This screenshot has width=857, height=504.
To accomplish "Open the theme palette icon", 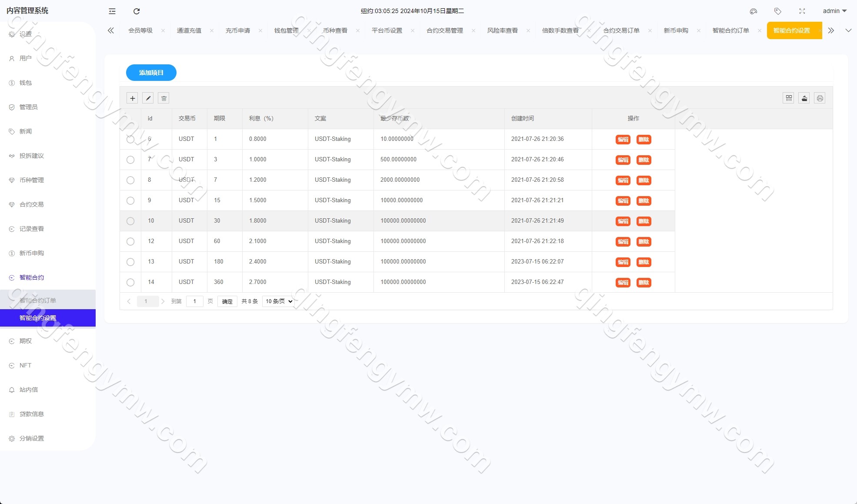I will (x=754, y=11).
